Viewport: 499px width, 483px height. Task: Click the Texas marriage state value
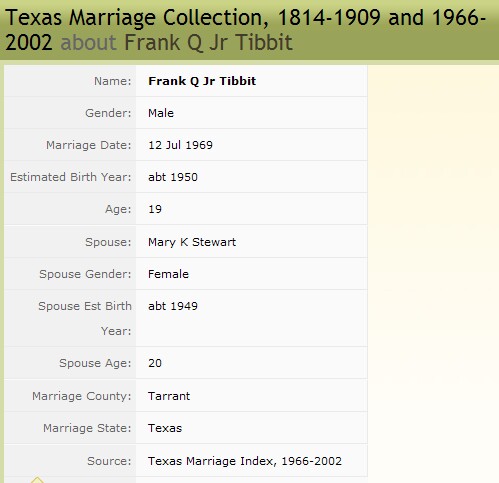165,428
